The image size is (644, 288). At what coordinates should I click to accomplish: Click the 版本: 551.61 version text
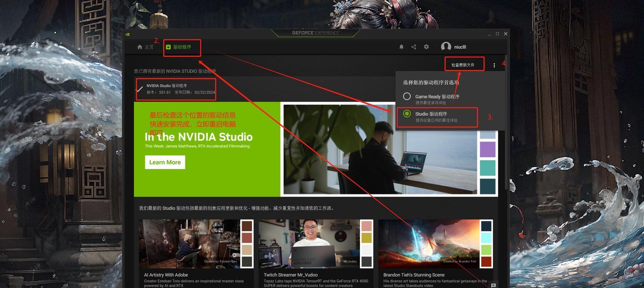coord(159,92)
